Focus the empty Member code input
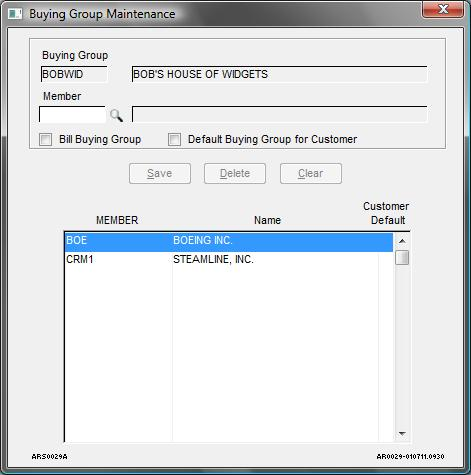This screenshot has height=475, width=471. [72, 115]
